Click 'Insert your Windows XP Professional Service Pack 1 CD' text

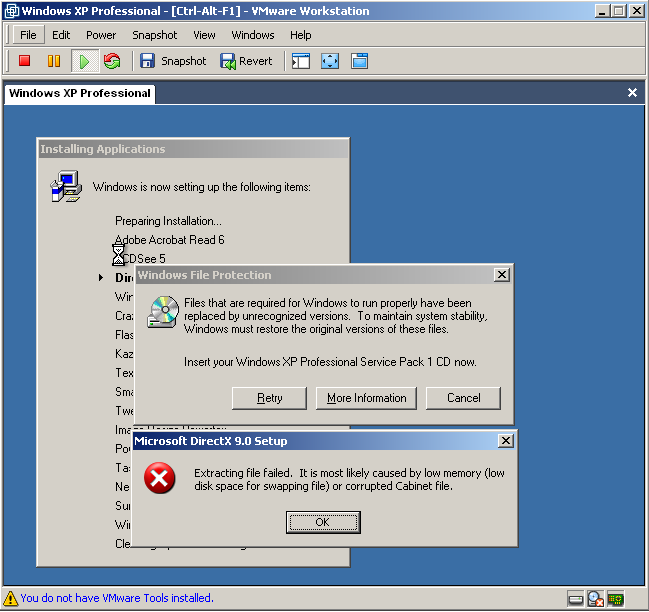[x=330, y=362]
